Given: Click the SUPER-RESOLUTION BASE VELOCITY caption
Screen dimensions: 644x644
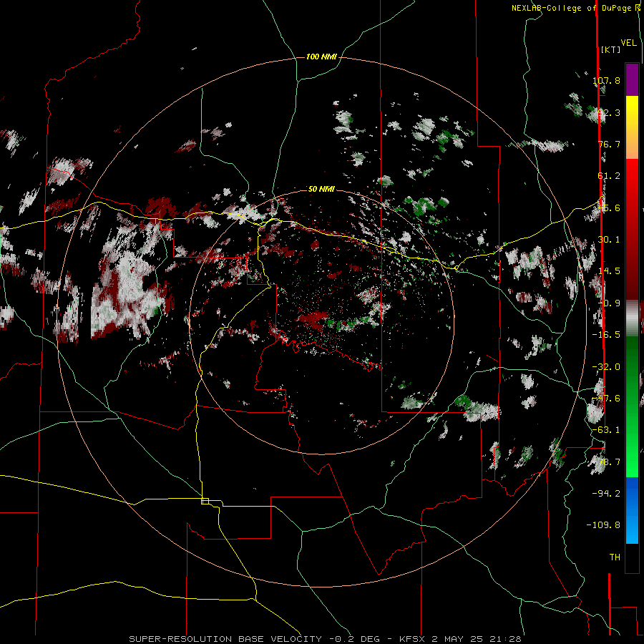Looking at the screenshot, I should pos(227,639).
